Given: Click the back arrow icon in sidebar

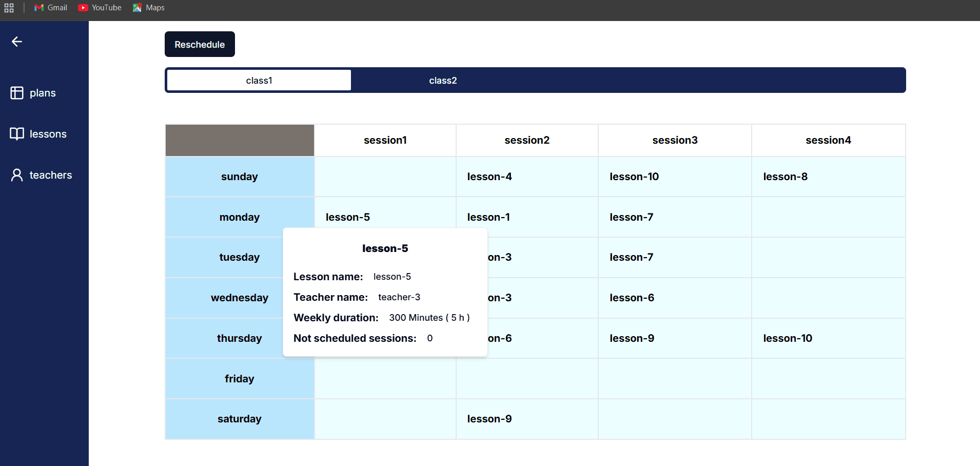Looking at the screenshot, I should (x=17, y=42).
